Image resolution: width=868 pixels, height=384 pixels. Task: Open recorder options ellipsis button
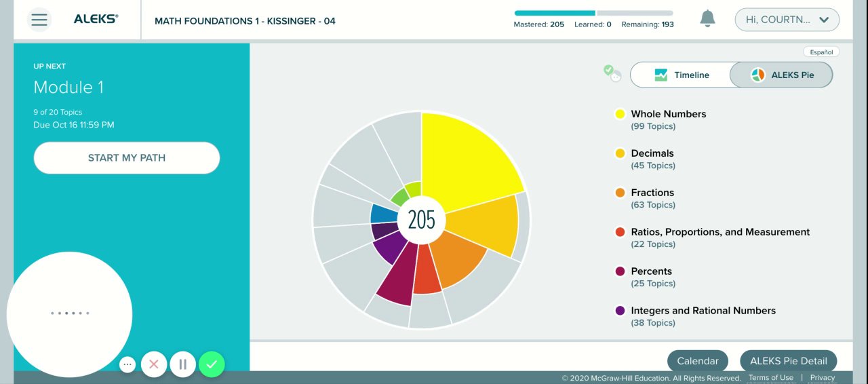127,364
